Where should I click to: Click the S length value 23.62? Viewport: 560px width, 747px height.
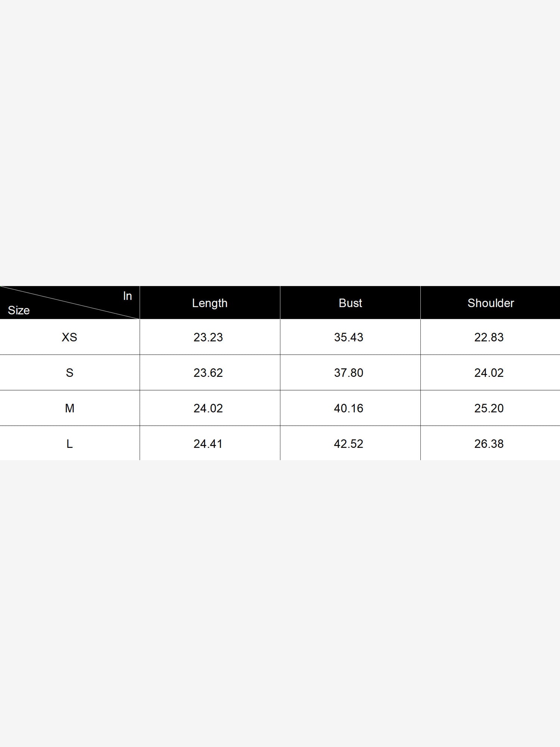[x=208, y=373]
